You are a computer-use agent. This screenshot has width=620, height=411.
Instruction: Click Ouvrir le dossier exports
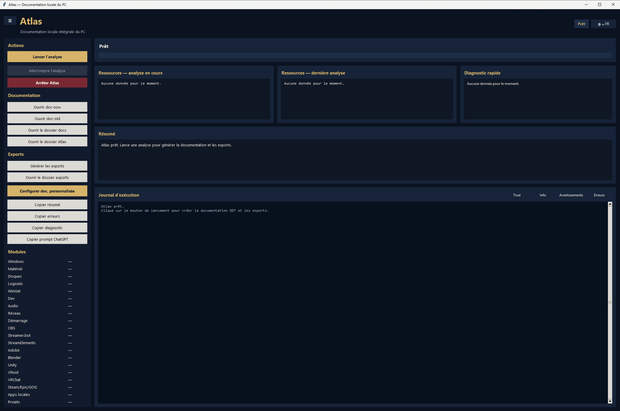(x=47, y=177)
